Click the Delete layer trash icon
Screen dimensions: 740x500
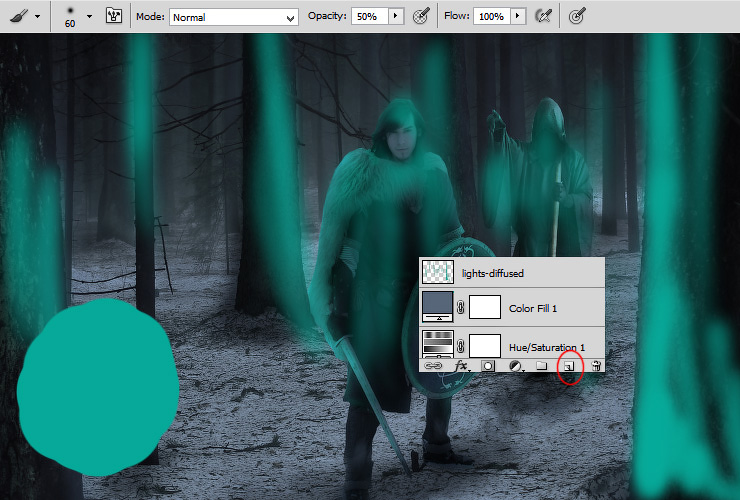(596, 365)
